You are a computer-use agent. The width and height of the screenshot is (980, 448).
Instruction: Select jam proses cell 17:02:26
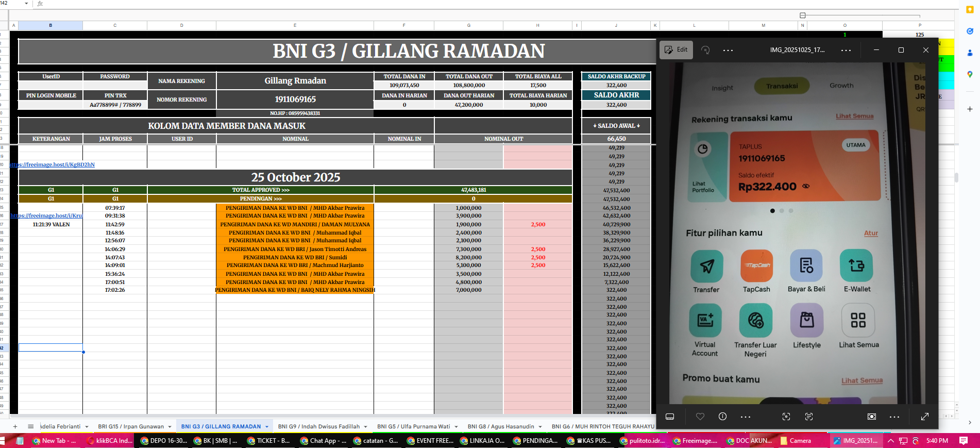115,290
